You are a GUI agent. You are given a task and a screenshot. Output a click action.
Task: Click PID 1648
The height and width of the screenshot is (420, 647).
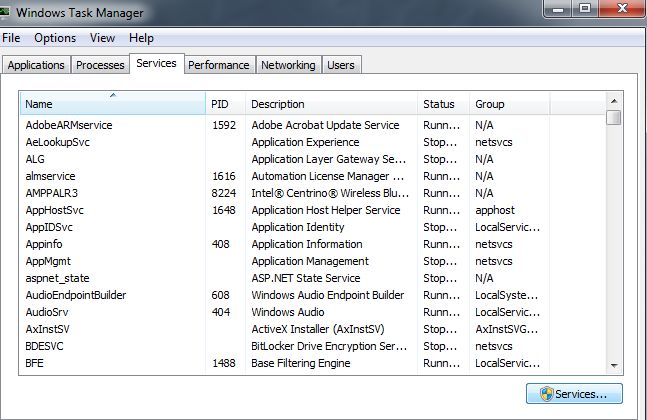tap(224, 210)
